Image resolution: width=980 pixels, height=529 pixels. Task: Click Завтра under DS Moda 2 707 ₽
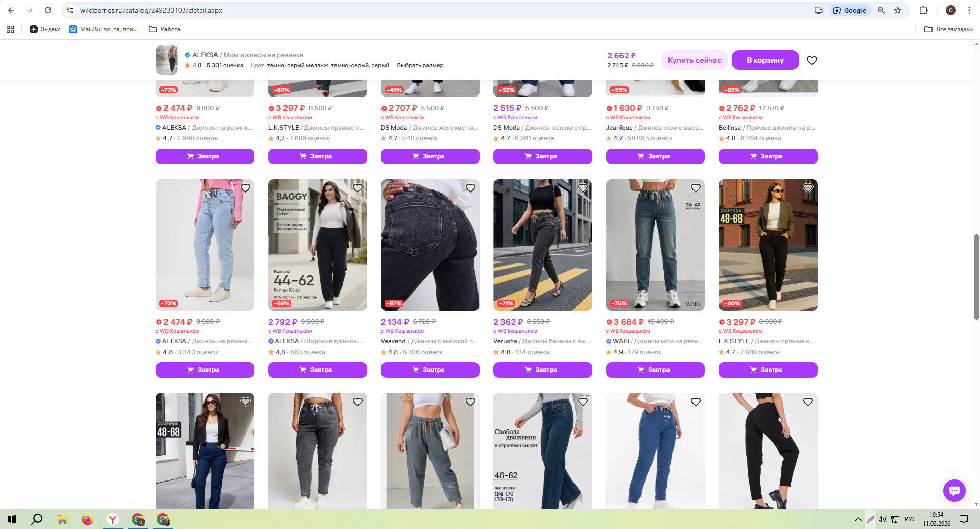coord(430,156)
